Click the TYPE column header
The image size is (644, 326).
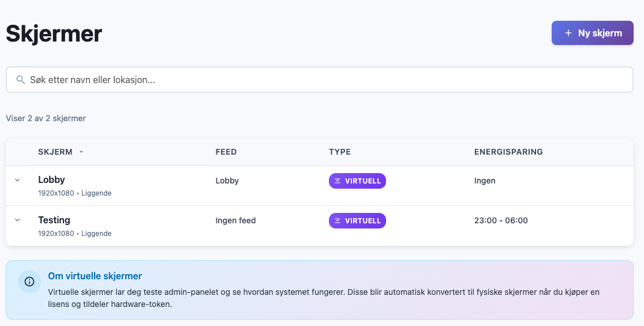[x=340, y=152]
